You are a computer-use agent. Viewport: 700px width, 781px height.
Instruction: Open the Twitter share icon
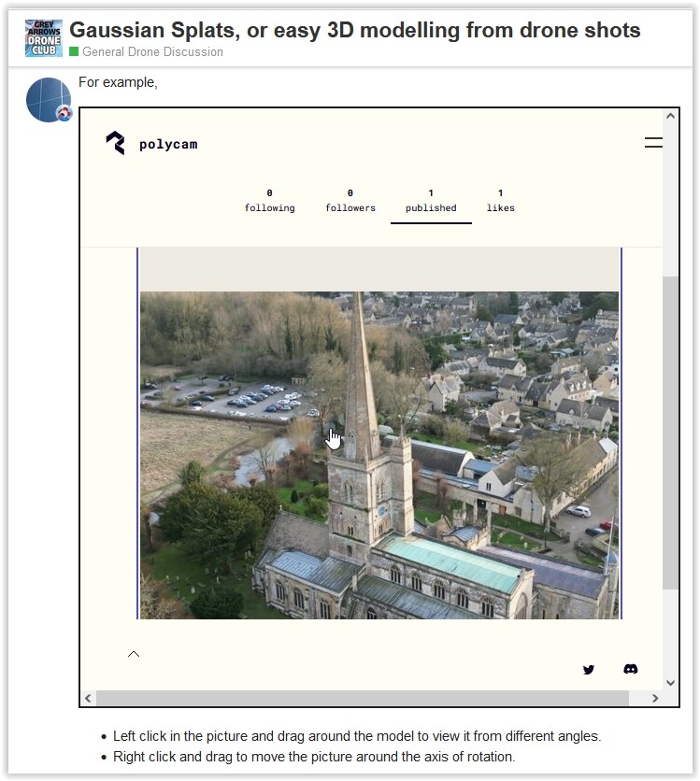(x=589, y=670)
